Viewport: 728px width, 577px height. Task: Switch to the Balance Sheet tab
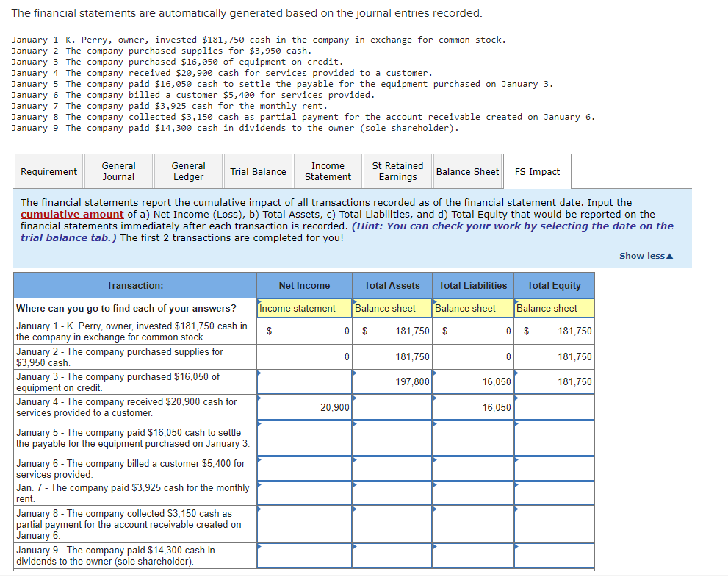click(467, 171)
